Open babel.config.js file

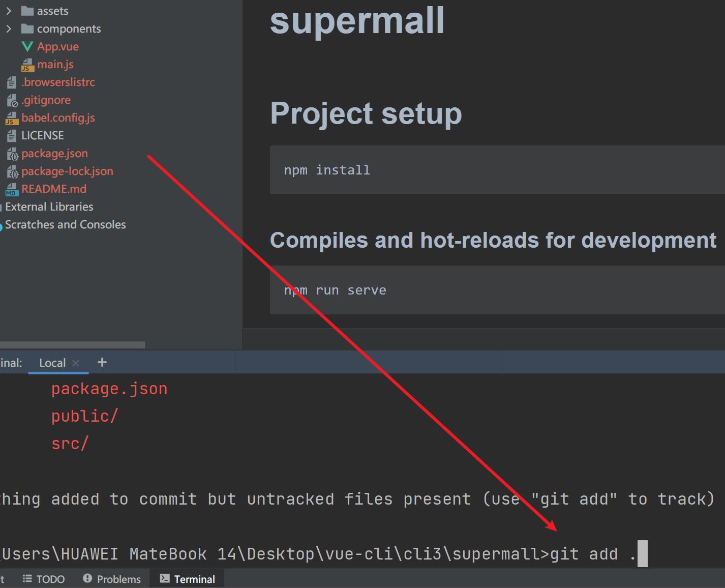[58, 117]
